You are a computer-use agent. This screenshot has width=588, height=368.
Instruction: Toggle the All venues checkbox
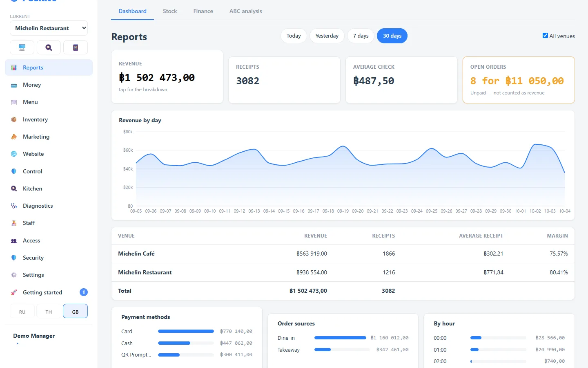[545, 36]
